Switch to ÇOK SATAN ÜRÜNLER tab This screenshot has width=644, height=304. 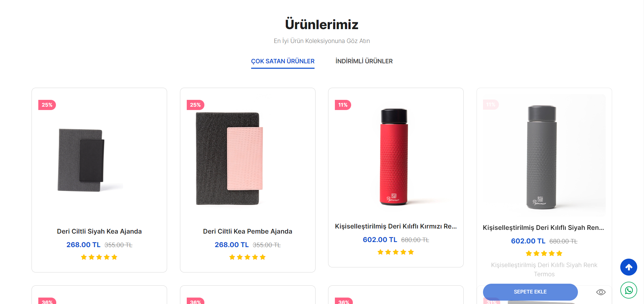(283, 61)
